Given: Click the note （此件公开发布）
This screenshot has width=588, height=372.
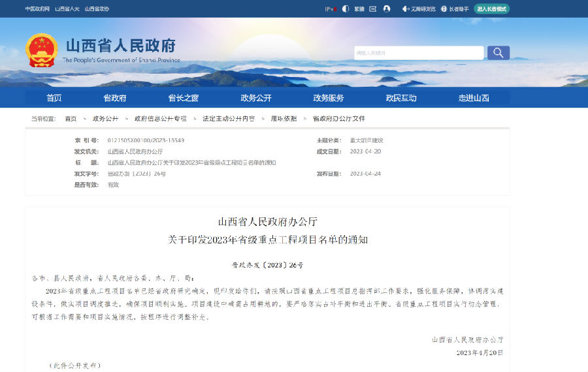Looking at the screenshot, I should pos(75,365).
